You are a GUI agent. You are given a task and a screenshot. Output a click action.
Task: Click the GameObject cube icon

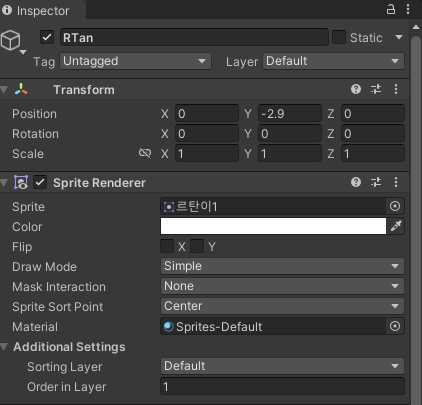pos(10,40)
